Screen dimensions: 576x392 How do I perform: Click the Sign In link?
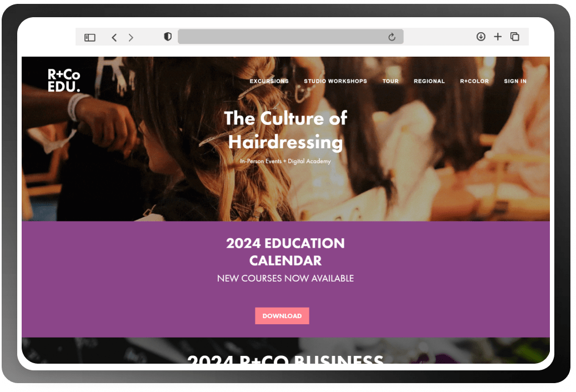(515, 81)
